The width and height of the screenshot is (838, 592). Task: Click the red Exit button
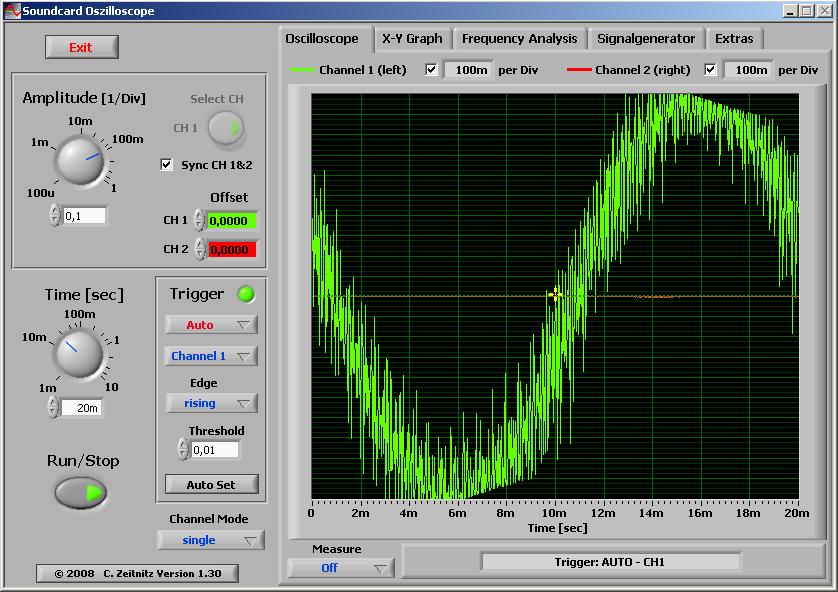coord(81,47)
